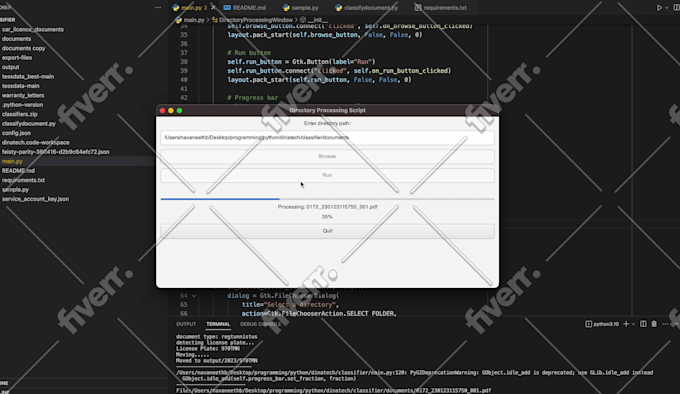Kill the terminal with the trash icon
This screenshot has width=680, height=394.
pos(654,324)
